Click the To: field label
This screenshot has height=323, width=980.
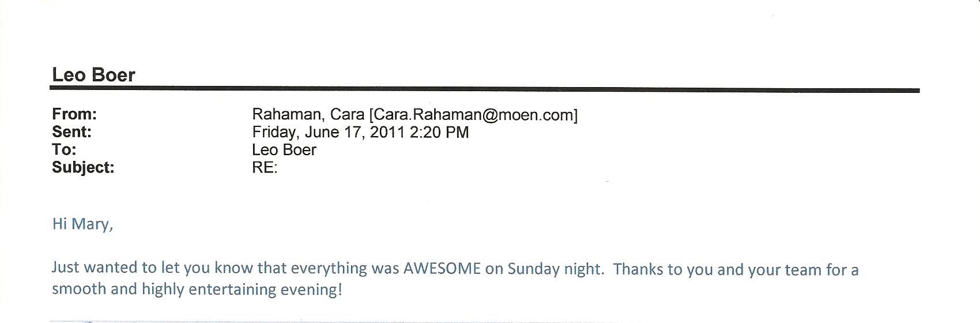pyautogui.click(x=64, y=150)
